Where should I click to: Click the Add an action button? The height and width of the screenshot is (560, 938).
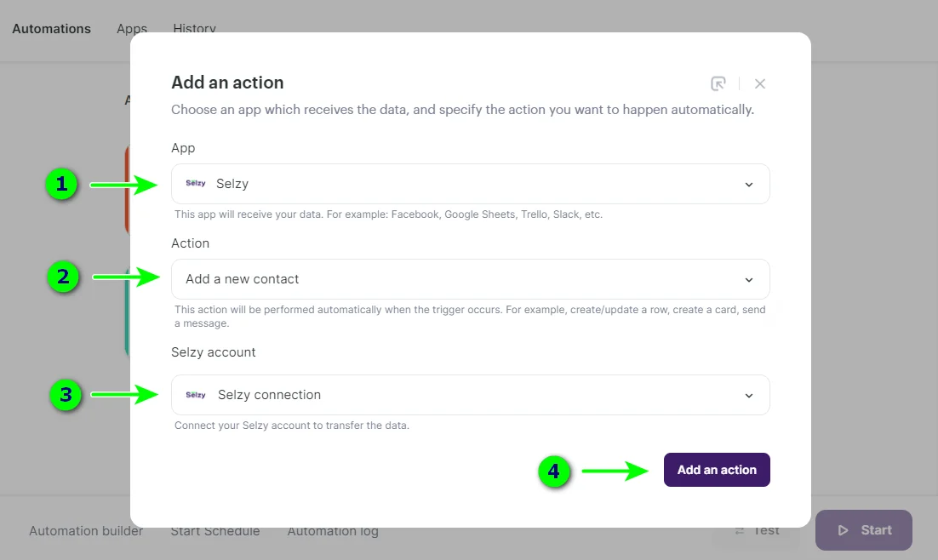tap(717, 470)
